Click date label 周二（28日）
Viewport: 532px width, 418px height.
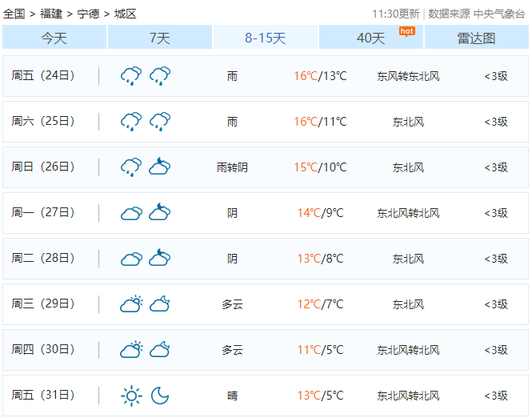pos(43,258)
